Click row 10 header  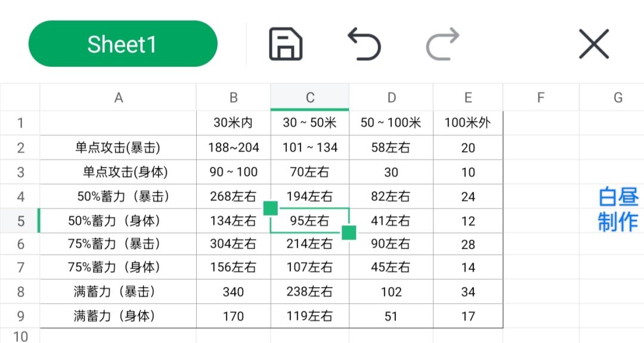[20, 336]
